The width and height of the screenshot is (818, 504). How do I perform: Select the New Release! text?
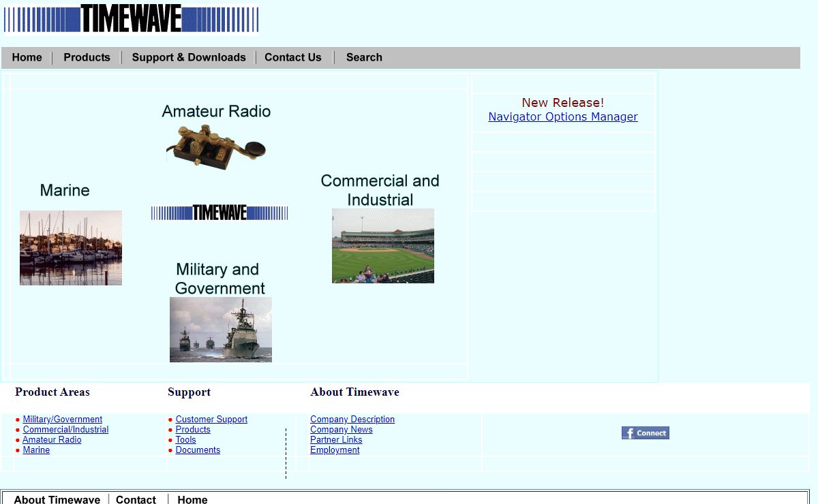click(x=563, y=103)
